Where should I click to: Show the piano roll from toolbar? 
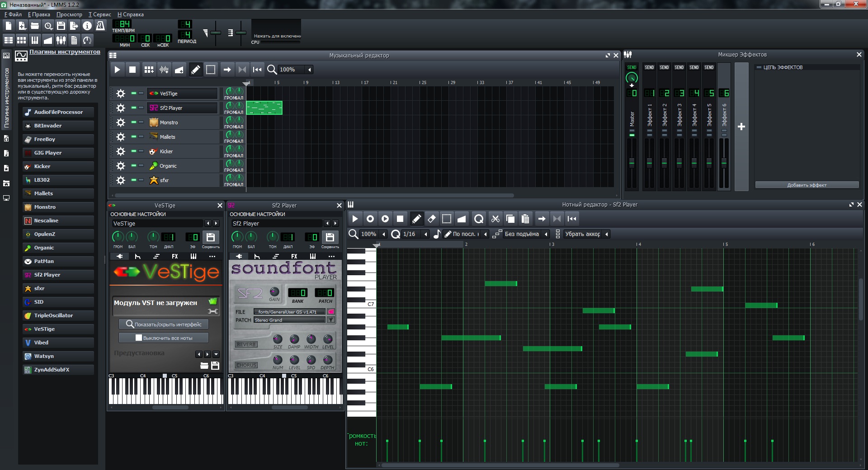click(x=35, y=40)
